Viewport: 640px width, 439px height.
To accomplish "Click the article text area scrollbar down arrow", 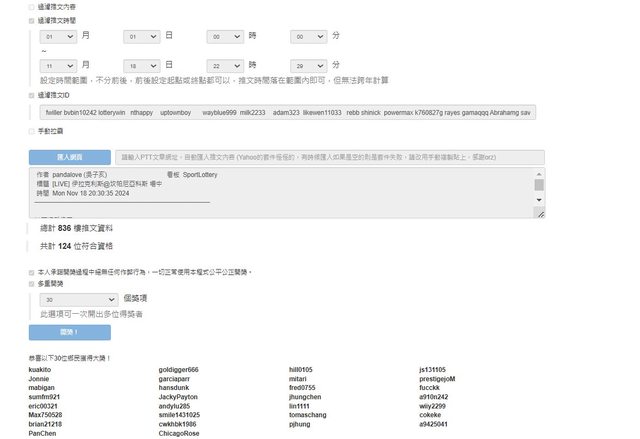I will (x=539, y=200).
